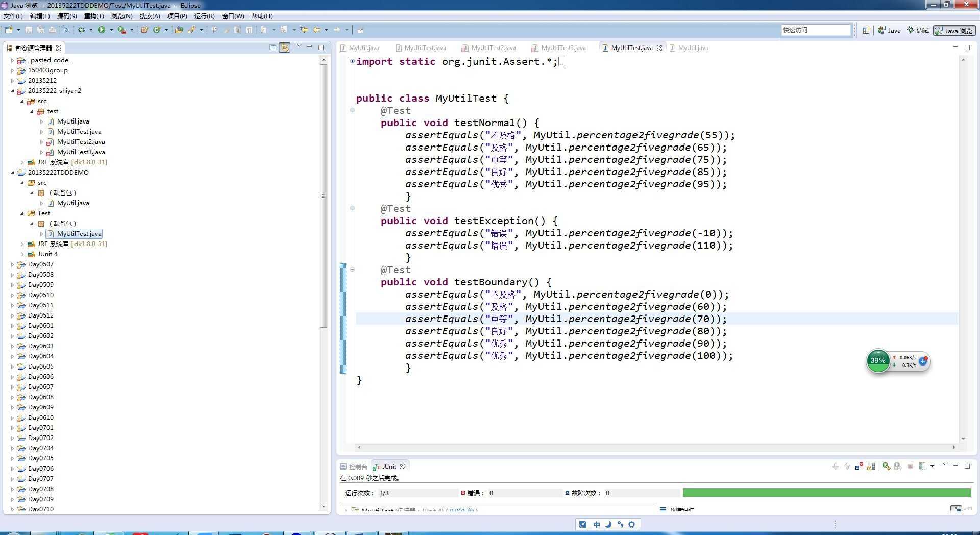980x535 pixels.
Task: Toggle JUnit Scroll Lock icon
Action: 871,466
